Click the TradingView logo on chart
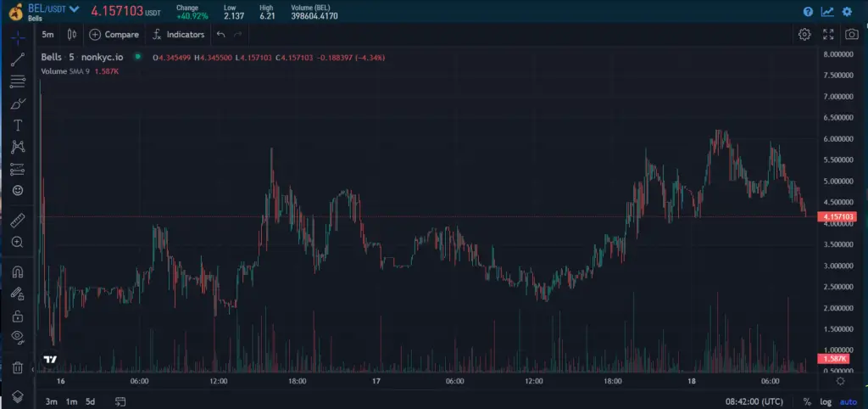The image size is (868, 409). pos(50,360)
